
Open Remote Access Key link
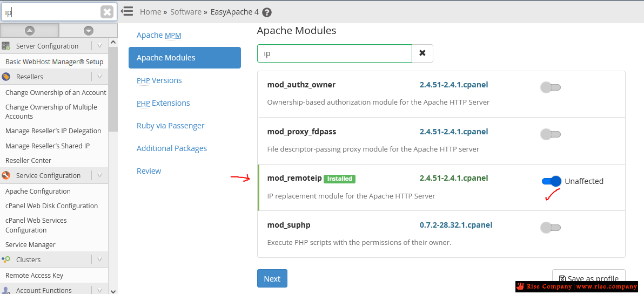(34, 276)
